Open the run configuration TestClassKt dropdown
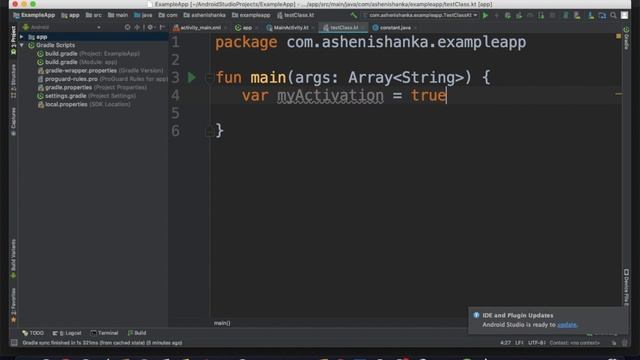The height and width of the screenshot is (360, 640). coord(420,16)
